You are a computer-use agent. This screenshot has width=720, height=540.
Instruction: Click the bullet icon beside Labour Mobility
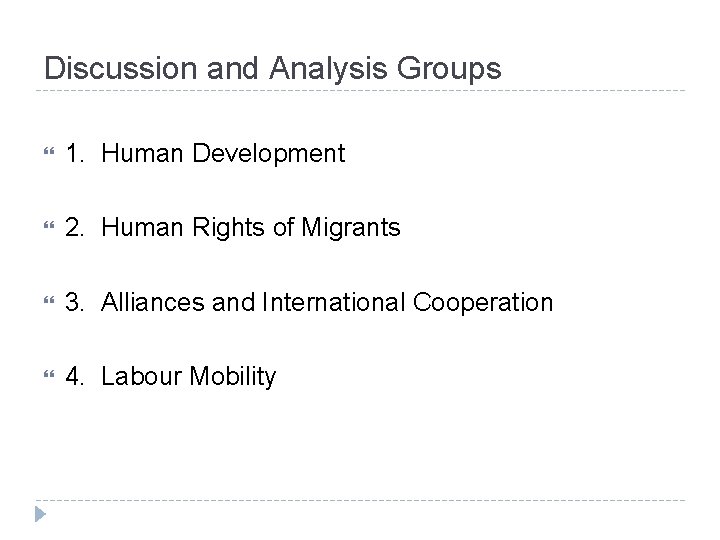click(47, 376)
